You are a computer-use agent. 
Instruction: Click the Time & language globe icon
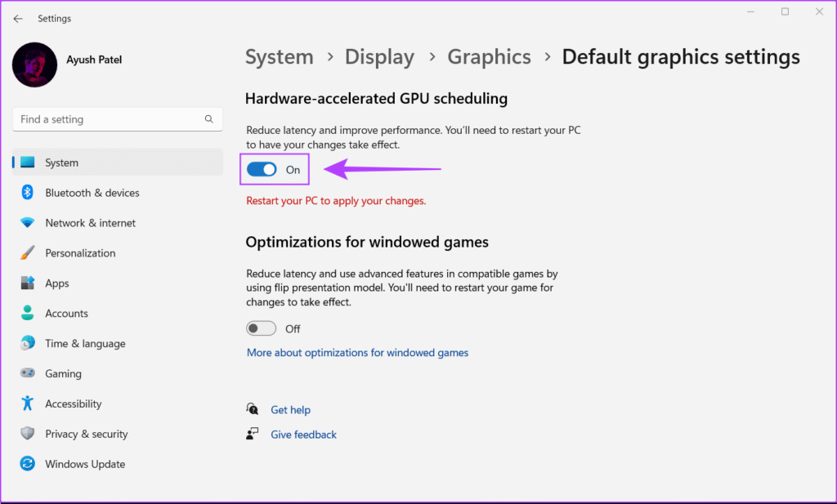pyautogui.click(x=28, y=344)
